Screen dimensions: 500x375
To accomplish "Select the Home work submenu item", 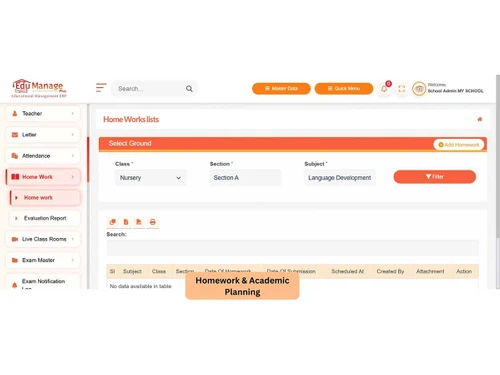I will tap(45, 198).
